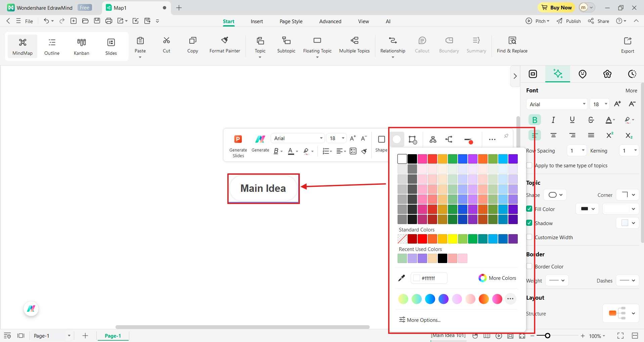Open the Kanban view
The height and width of the screenshot is (342, 644).
click(81, 46)
